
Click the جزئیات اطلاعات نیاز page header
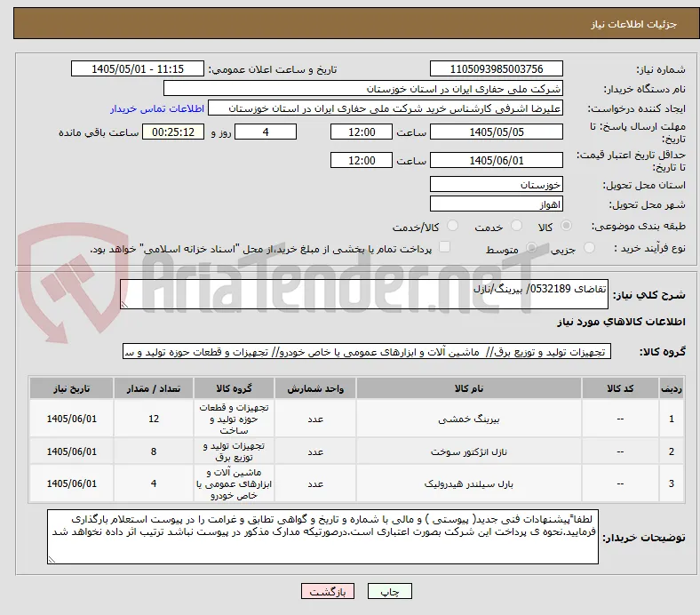[x=633, y=24]
